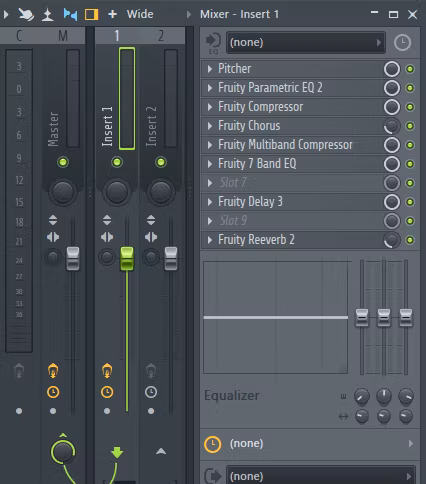Mute the Insert 1 track
The image size is (426, 484).
point(117,162)
